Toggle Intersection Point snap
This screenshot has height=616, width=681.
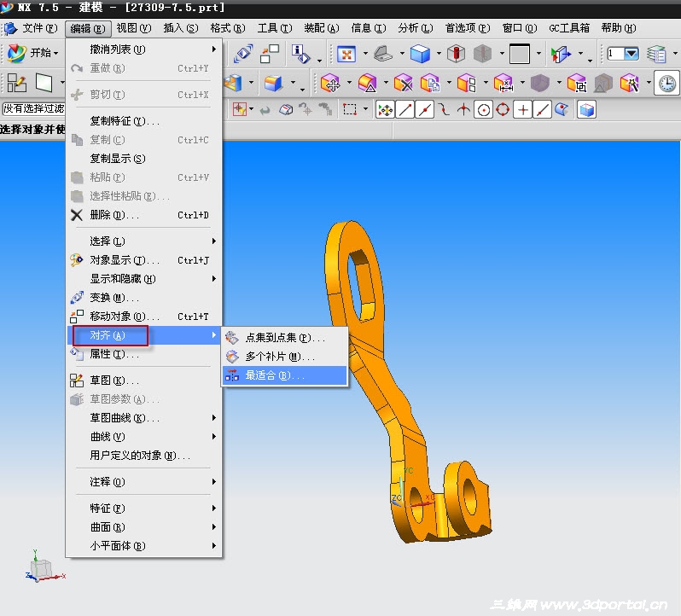[x=463, y=109]
